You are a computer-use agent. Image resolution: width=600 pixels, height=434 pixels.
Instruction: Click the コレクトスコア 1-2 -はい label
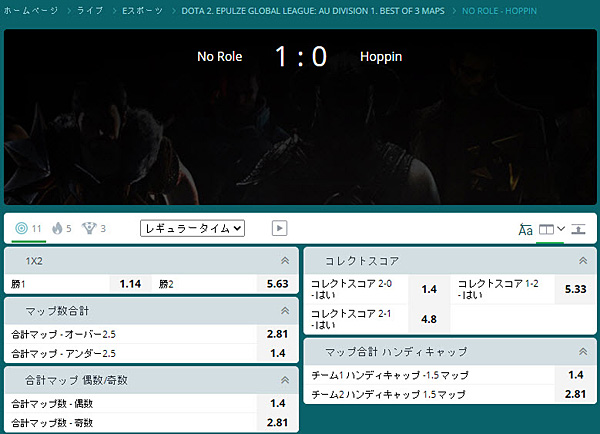pos(498,289)
